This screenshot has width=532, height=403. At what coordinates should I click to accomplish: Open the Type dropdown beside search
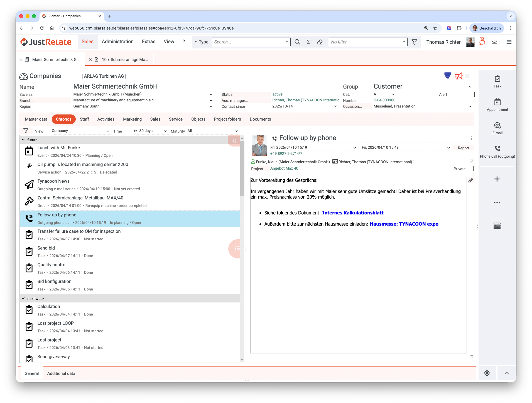pos(201,42)
